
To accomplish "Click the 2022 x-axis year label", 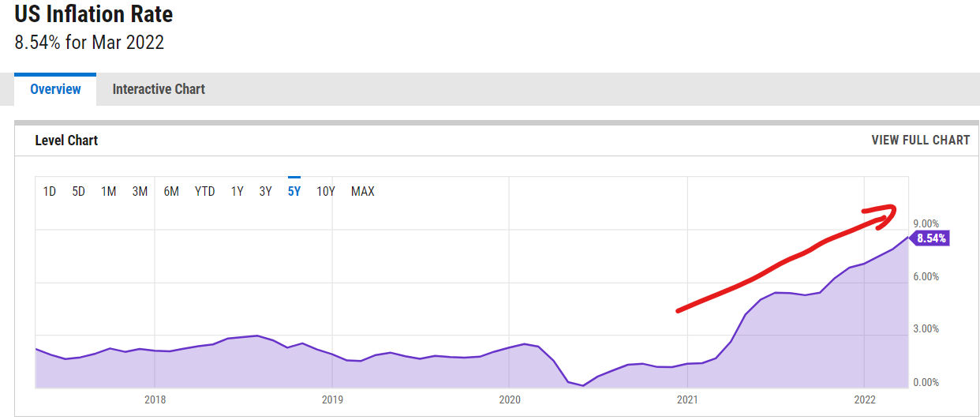I will tap(866, 399).
